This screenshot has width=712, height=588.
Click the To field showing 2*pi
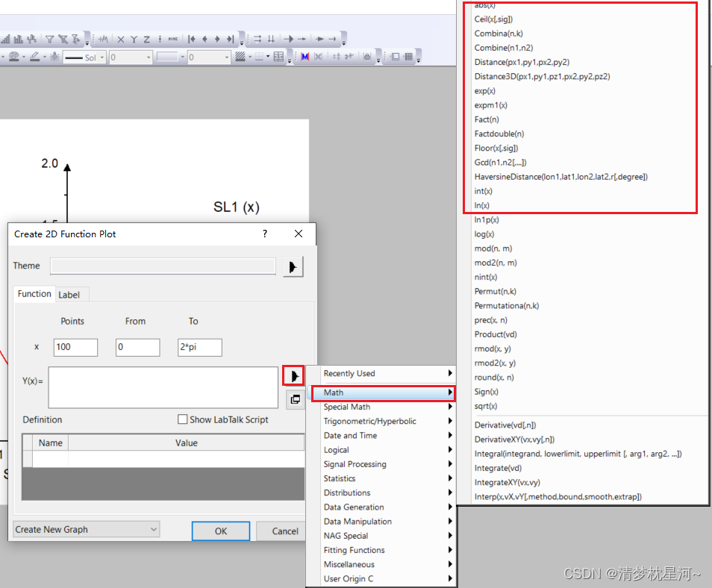pyautogui.click(x=200, y=347)
